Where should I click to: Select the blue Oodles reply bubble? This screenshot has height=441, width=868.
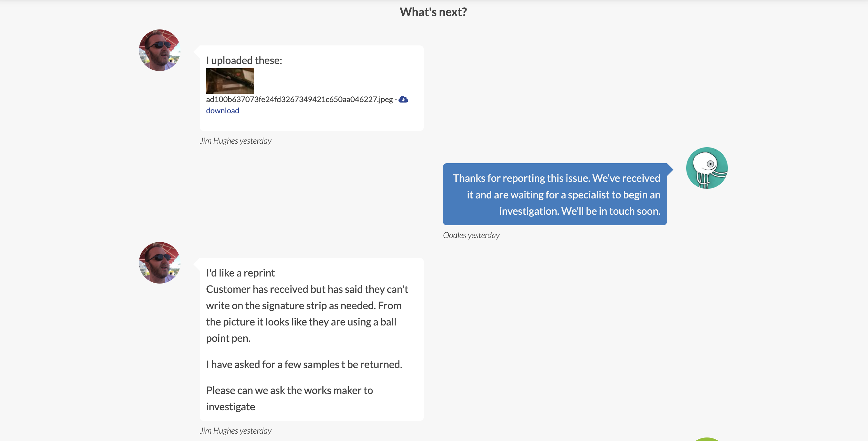click(x=555, y=194)
